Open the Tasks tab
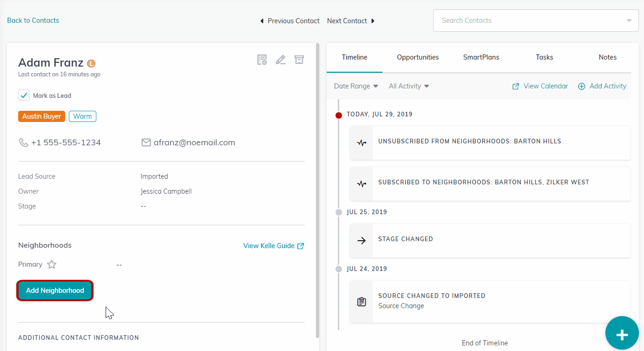The image size is (644, 351). [x=544, y=57]
